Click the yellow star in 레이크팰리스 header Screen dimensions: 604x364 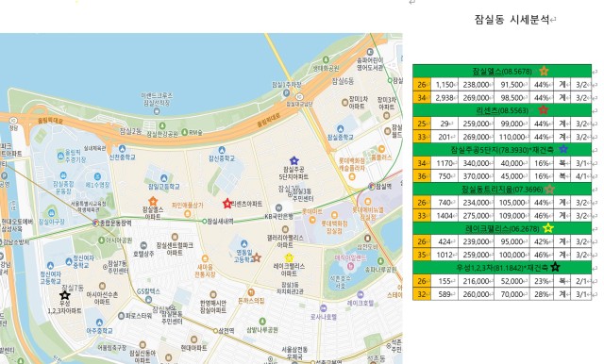pyautogui.click(x=548, y=228)
